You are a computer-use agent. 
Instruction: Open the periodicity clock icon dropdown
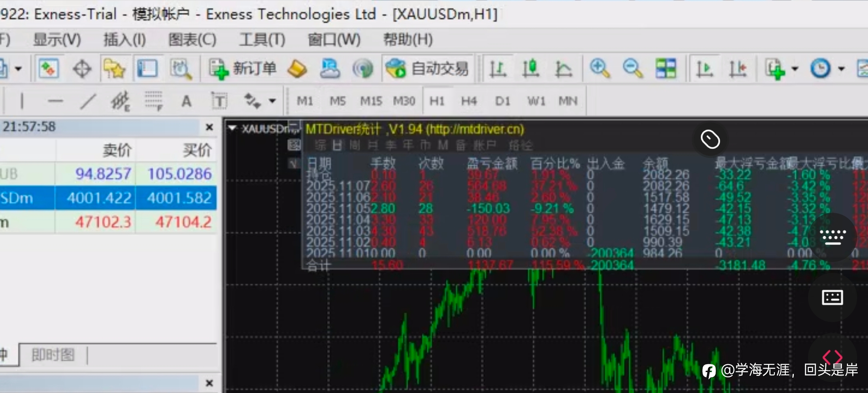(x=821, y=69)
